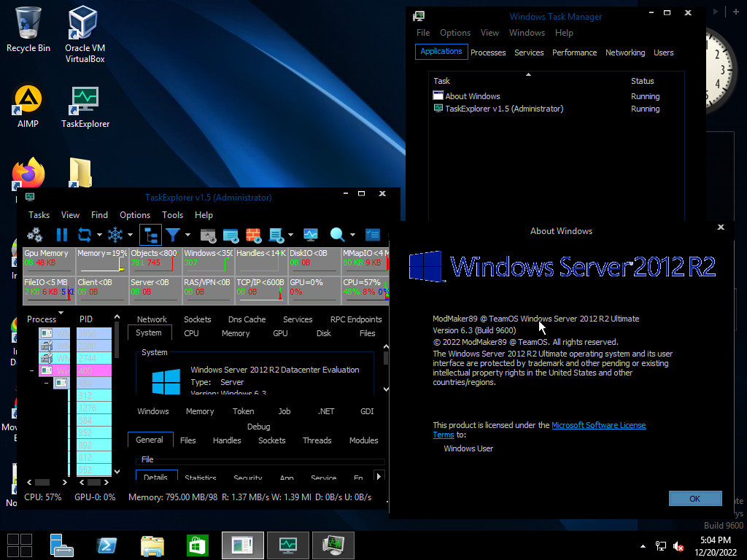Open the Tools menu in TaskExplorer
The width and height of the screenshot is (747, 560).
(x=172, y=215)
